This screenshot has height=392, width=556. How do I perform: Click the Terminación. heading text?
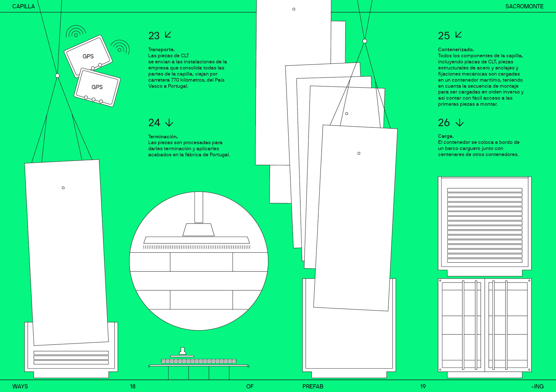point(163,136)
